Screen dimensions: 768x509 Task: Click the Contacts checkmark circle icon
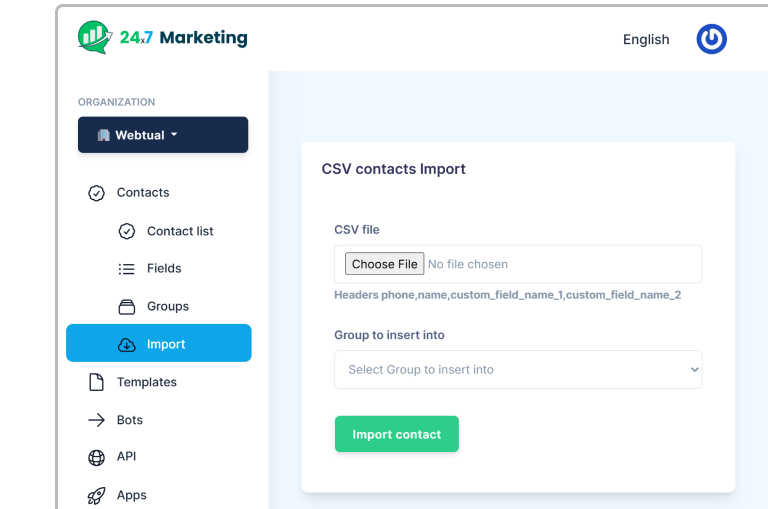tap(96, 193)
